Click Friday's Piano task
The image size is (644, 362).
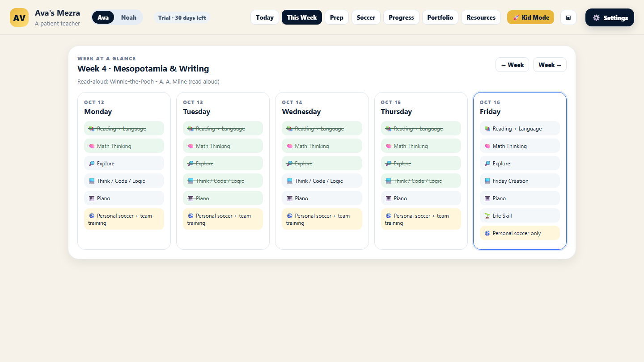[x=520, y=198]
